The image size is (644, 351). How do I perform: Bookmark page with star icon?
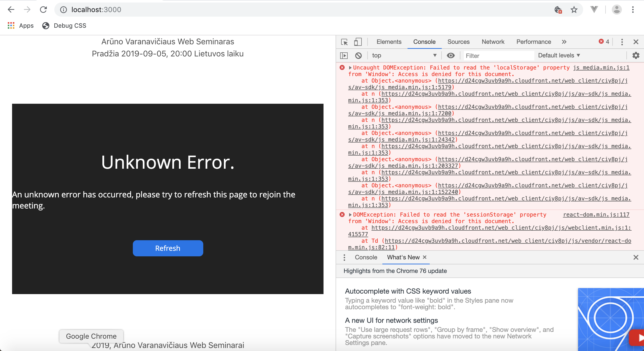(574, 10)
